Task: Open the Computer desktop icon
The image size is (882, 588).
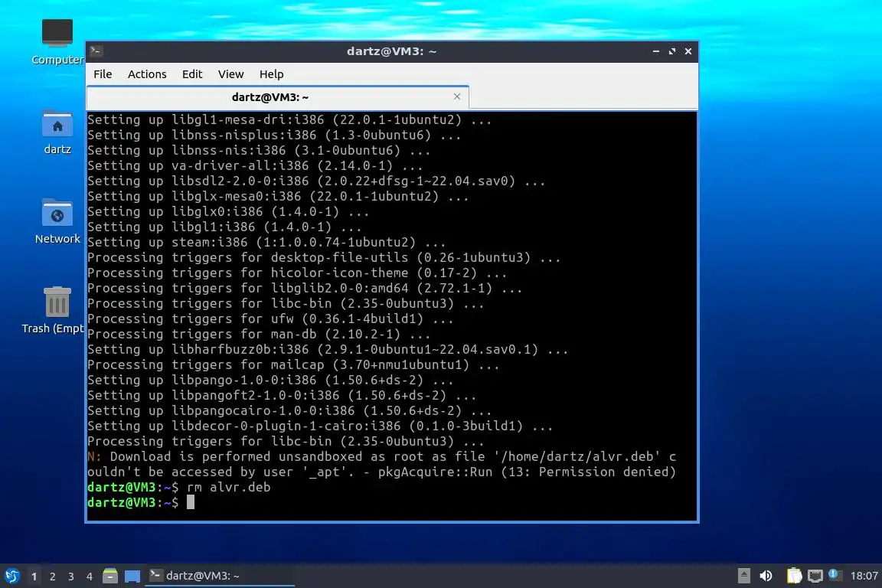Action: click(x=57, y=41)
